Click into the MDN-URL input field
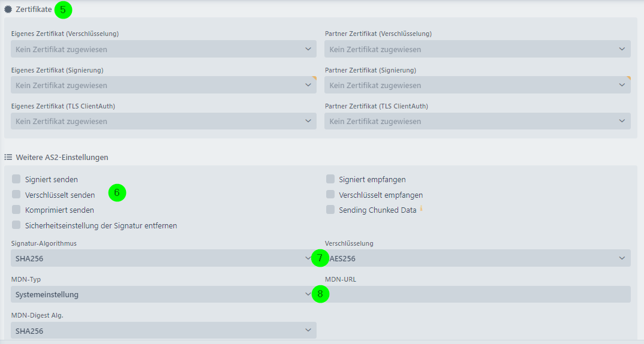644x344 pixels. (x=477, y=294)
